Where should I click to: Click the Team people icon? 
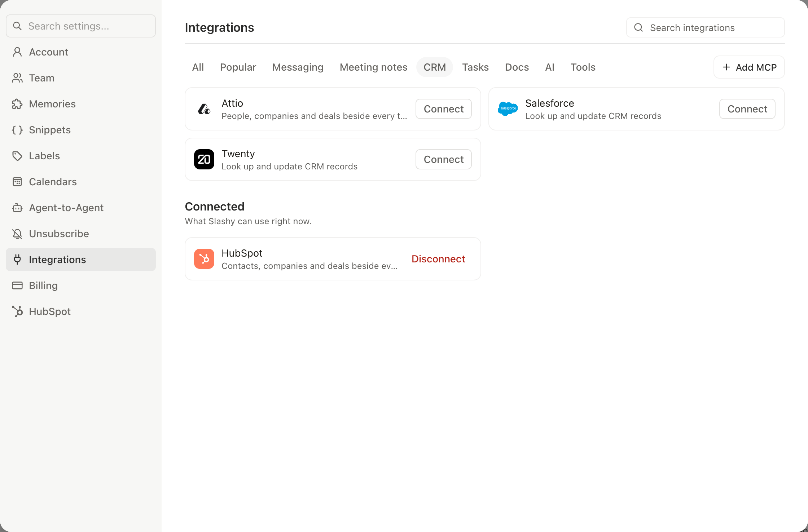pyautogui.click(x=17, y=78)
